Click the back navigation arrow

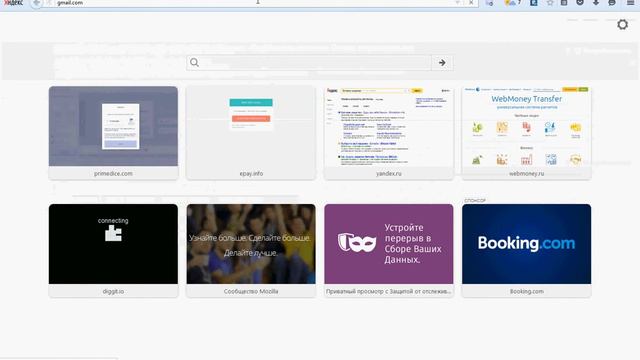tap(36, 3)
